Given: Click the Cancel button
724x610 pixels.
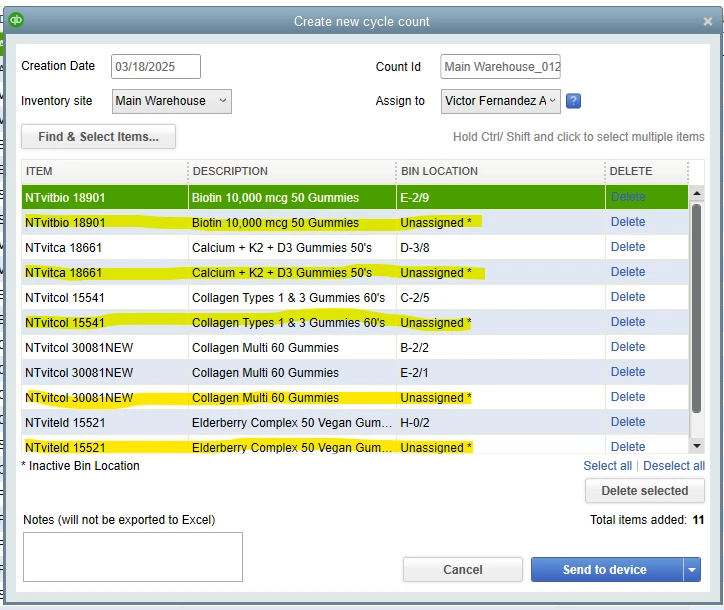Looking at the screenshot, I should (463, 569).
